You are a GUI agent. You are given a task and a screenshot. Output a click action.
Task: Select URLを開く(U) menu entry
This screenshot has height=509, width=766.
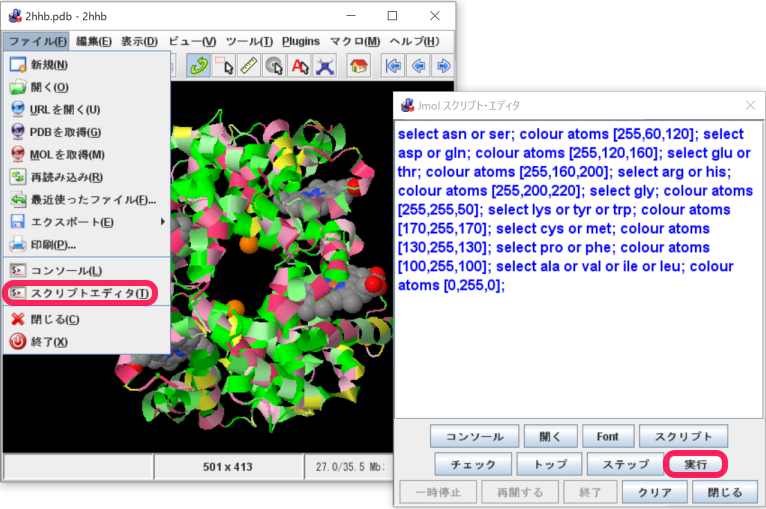pos(86,109)
